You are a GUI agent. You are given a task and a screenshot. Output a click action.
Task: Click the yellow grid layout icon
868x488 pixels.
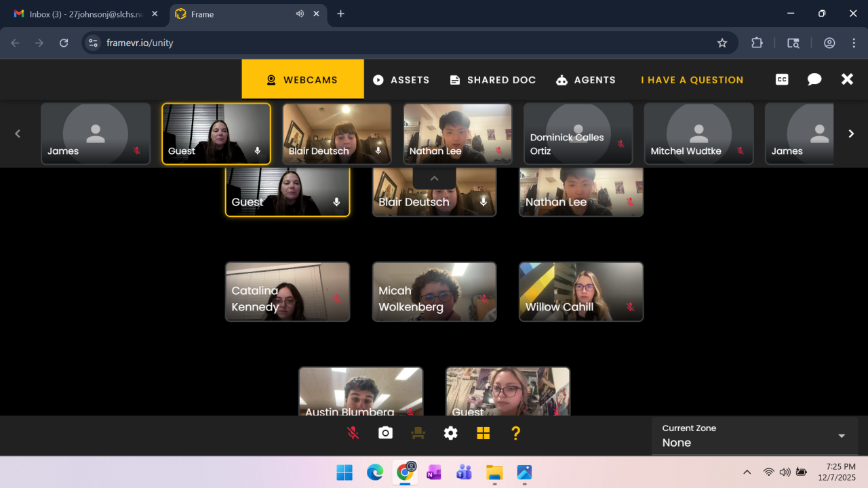coord(483,433)
